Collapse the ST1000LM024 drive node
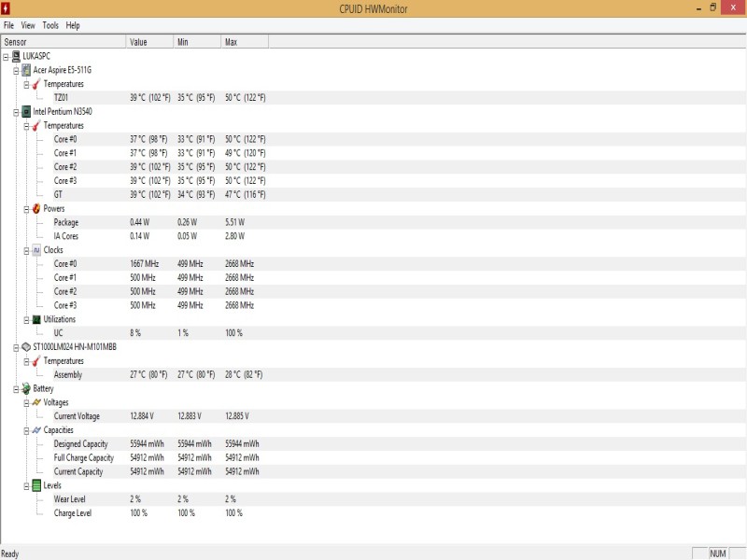The height and width of the screenshot is (560, 747). (16, 347)
